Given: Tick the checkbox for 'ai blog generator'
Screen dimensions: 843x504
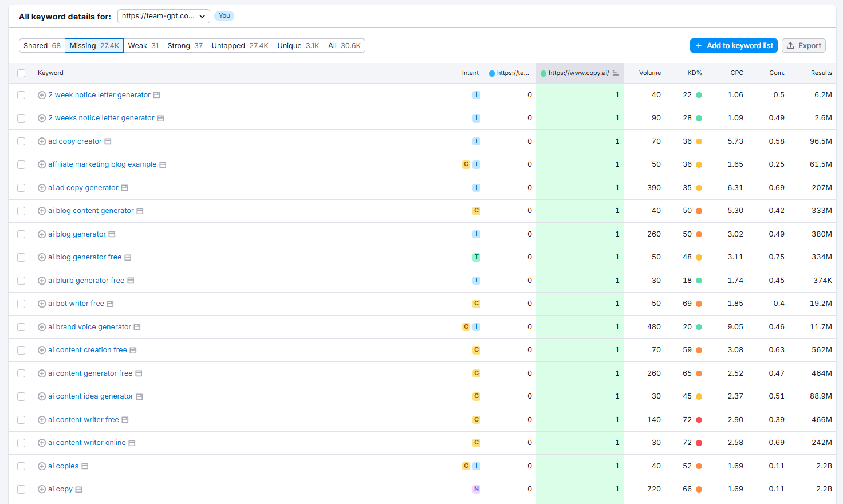Looking at the screenshot, I should (x=21, y=234).
